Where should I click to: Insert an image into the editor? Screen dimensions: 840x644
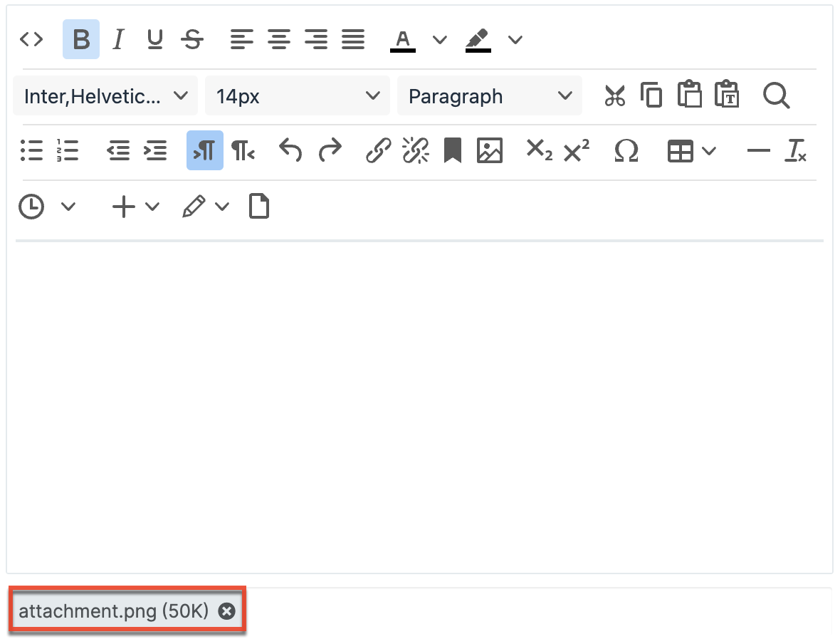point(489,150)
